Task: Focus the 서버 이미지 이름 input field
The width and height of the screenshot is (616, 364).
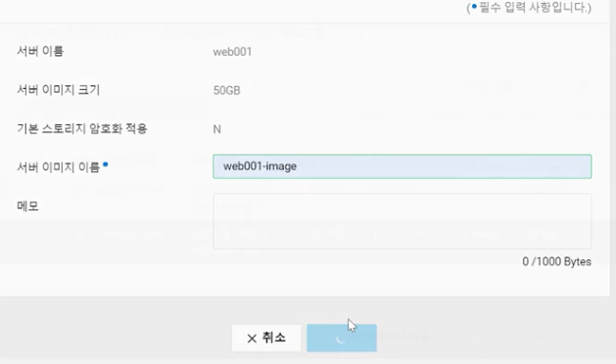Action: (402, 166)
